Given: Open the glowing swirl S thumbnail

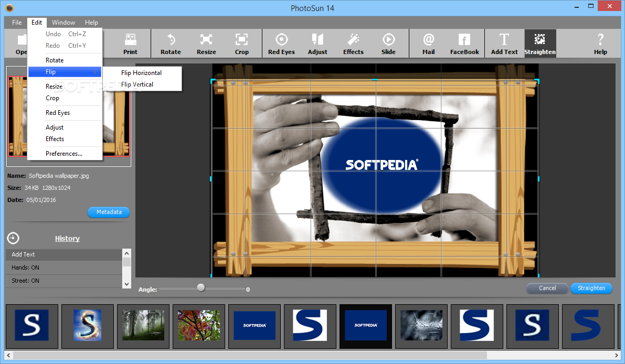Looking at the screenshot, I should tap(87, 326).
